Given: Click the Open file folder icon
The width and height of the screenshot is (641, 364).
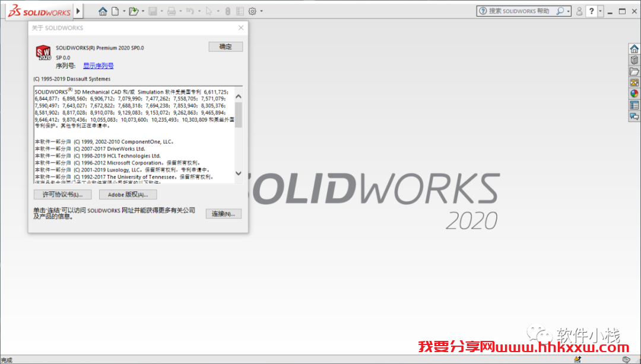Looking at the screenshot, I should [134, 11].
